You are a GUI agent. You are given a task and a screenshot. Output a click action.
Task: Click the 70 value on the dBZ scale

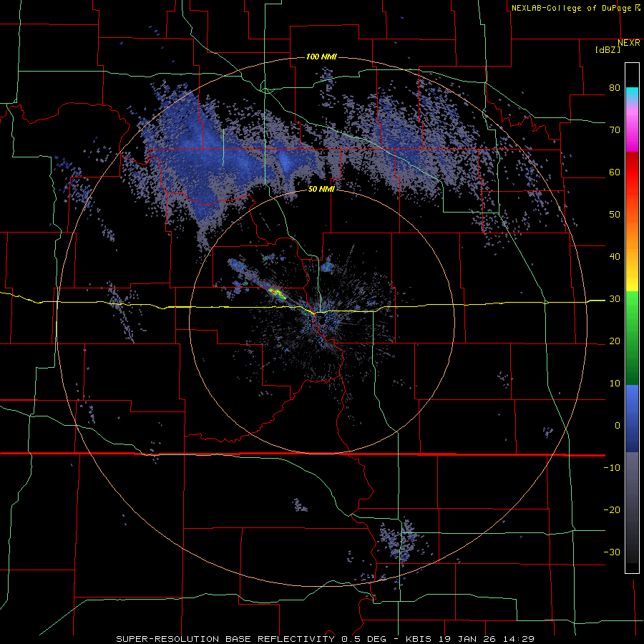[615, 130]
